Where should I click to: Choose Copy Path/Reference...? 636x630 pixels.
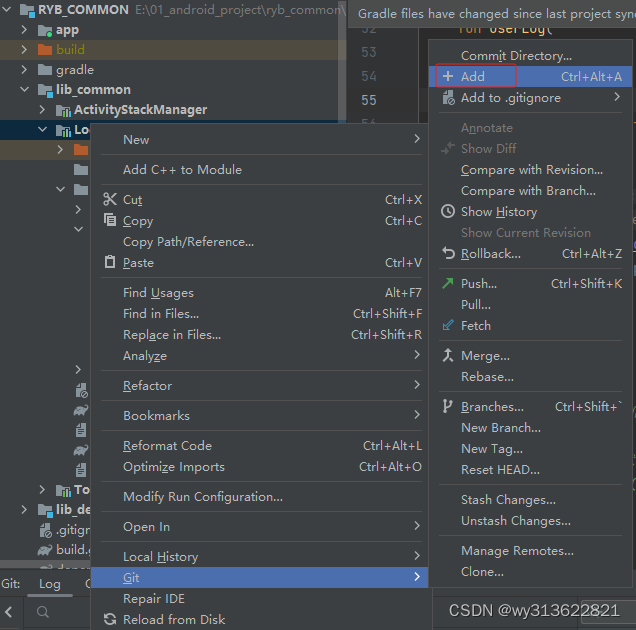click(x=261, y=242)
